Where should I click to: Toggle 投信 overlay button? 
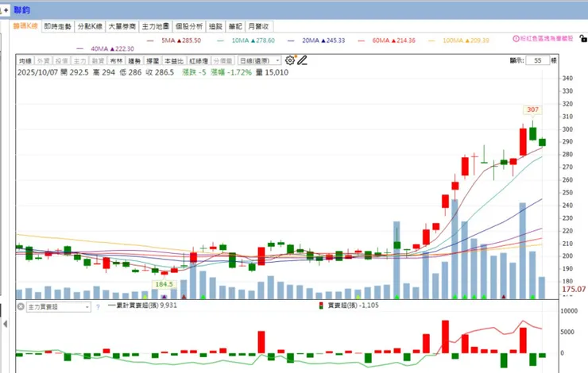pos(61,60)
